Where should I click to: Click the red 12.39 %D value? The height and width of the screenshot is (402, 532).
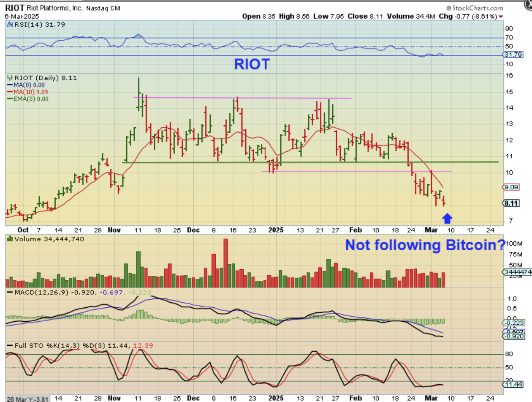[143, 345]
